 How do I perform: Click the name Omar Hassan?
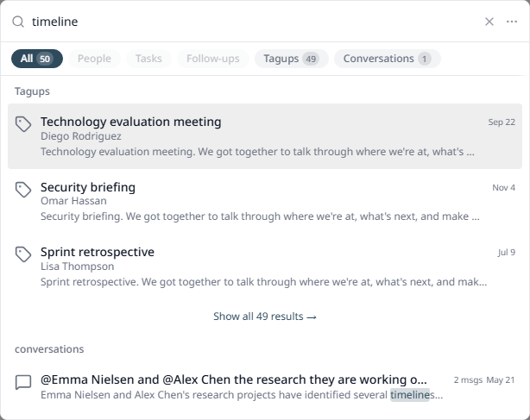pyautogui.click(x=73, y=201)
